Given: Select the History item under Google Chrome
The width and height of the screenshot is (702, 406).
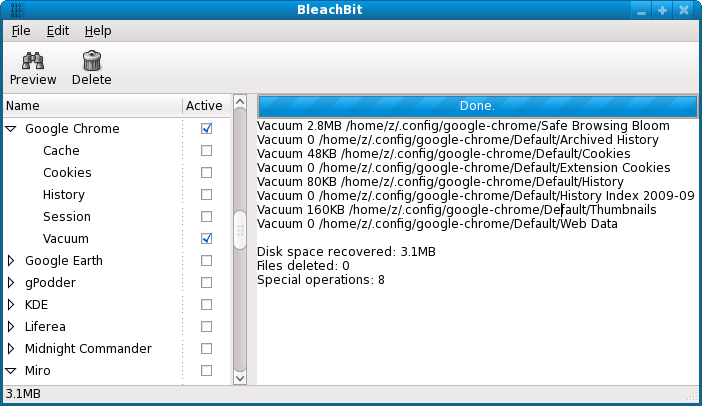Looking at the screenshot, I should pos(64,195).
